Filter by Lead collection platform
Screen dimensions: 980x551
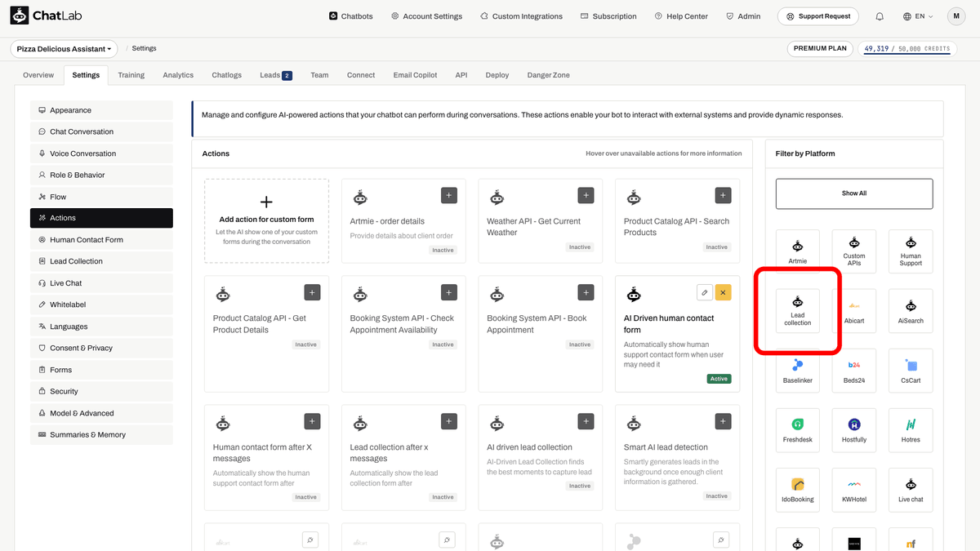point(798,310)
